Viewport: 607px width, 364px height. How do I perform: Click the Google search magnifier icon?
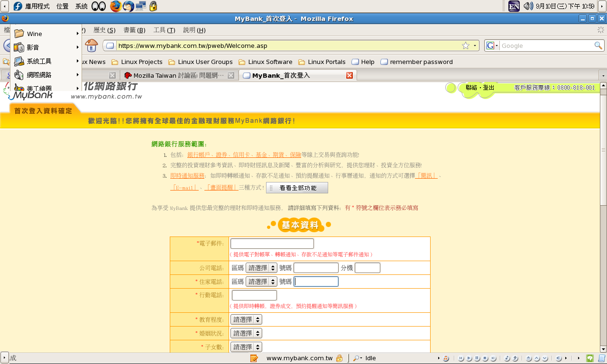click(598, 45)
